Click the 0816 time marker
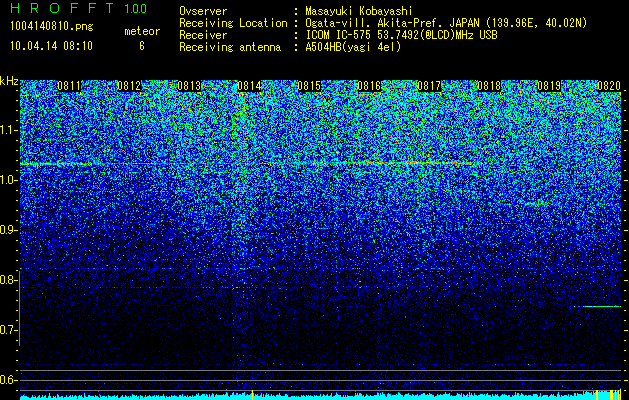 [369, 86]
